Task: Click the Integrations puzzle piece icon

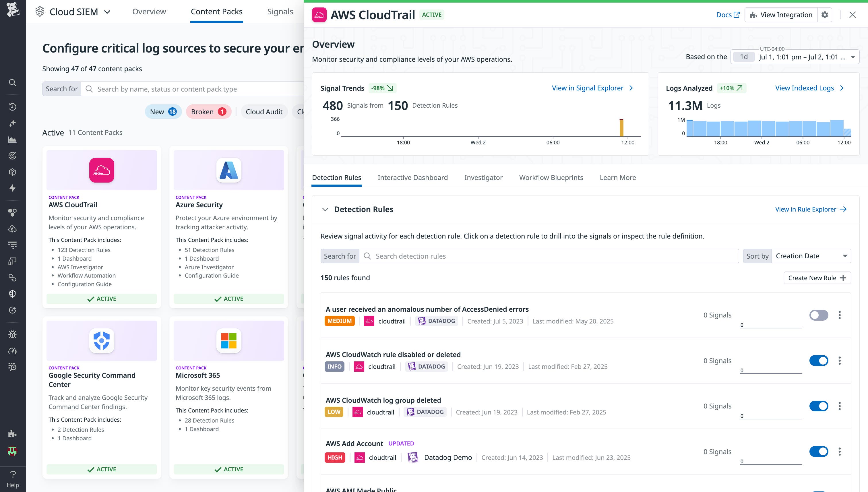Action: [x=13, y=433]
